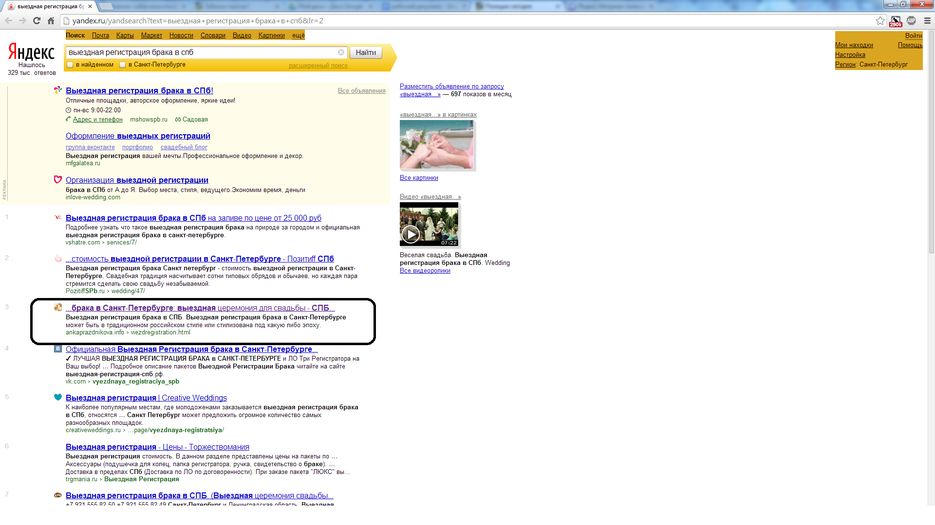This screenshot has width=935, height=525.
Task: Open the 'Карты' service link
Action: (125, 35)
